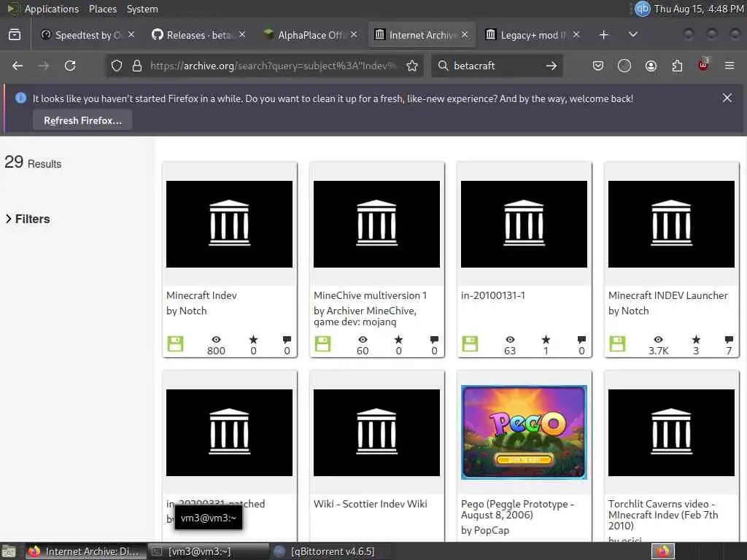Close the AlphaPlace tab

[354, 35]
